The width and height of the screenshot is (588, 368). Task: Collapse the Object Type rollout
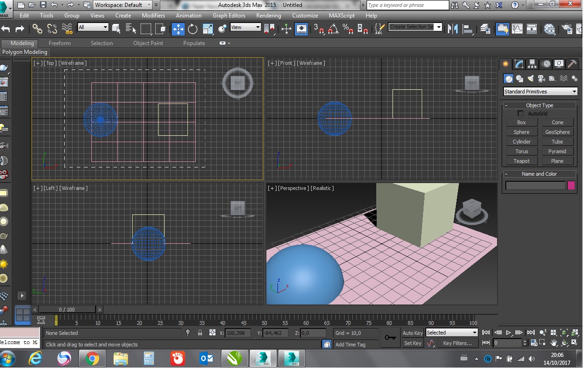(540, 105)
